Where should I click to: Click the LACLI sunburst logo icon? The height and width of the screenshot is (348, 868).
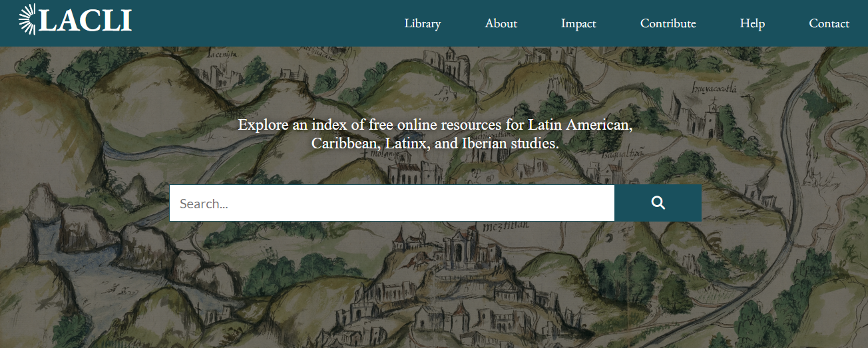tap(28, 19)
